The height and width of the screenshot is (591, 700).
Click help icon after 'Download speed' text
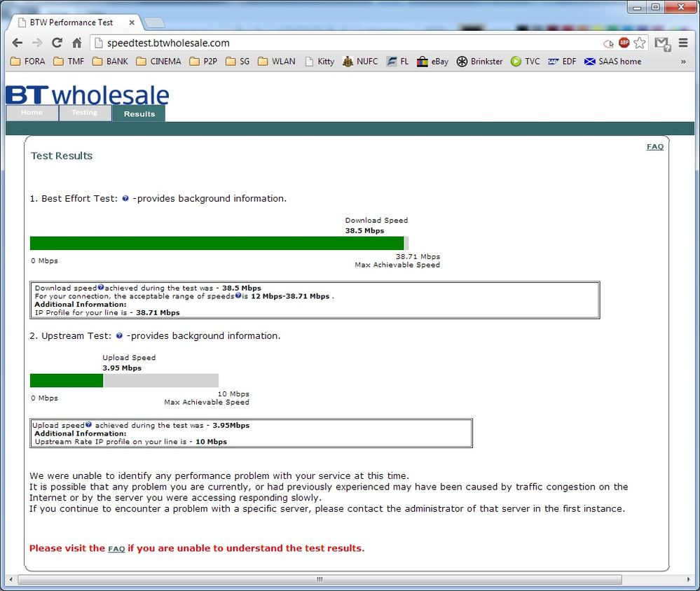click(100, 288)
